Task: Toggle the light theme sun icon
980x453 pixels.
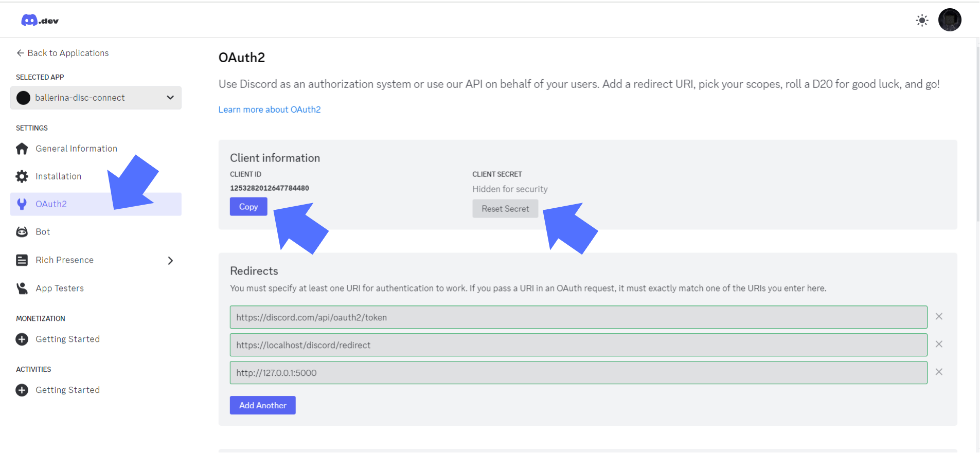Action: coord(922,21)
